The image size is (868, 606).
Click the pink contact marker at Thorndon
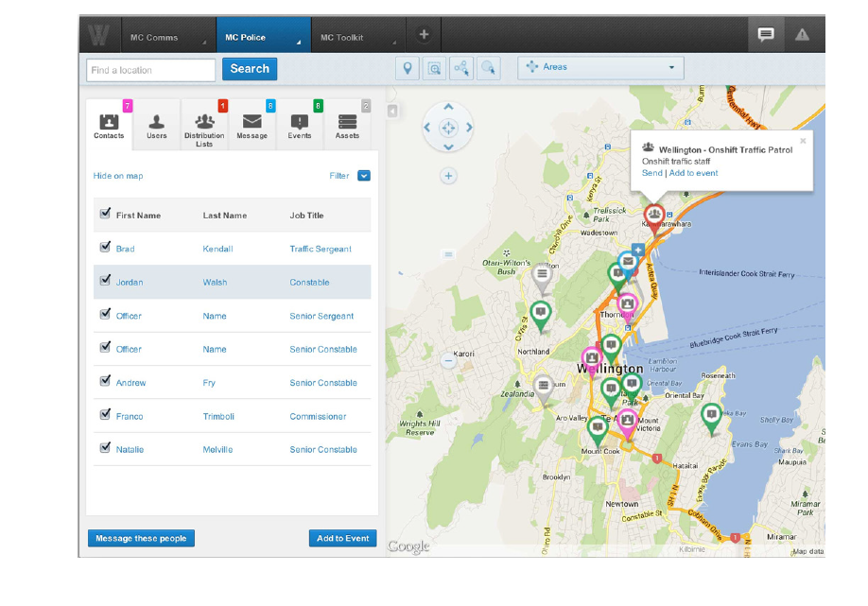(627, 303)
